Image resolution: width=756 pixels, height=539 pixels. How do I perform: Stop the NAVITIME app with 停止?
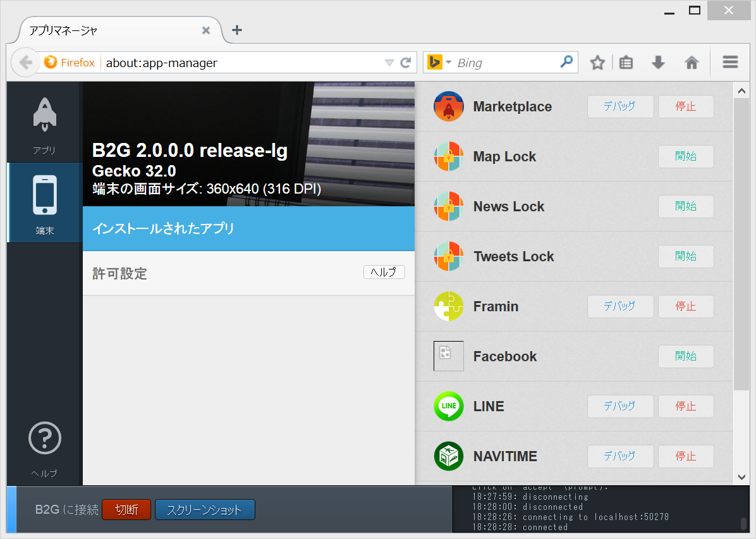[x=686, y=456]
